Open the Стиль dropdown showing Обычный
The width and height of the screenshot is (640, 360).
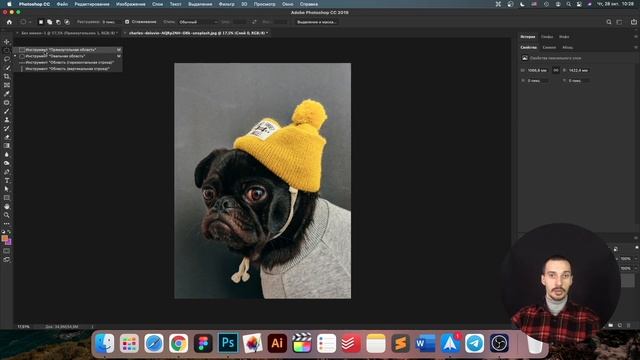coord(197,22)
